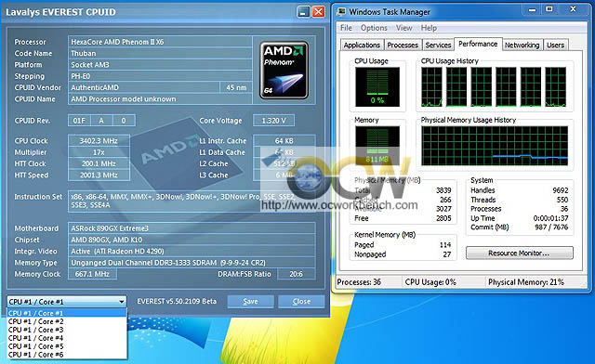The width and height of the screenshot is (595, 364).
Task: Click the Memory 811 MB meter
Action: coord(377,146)
